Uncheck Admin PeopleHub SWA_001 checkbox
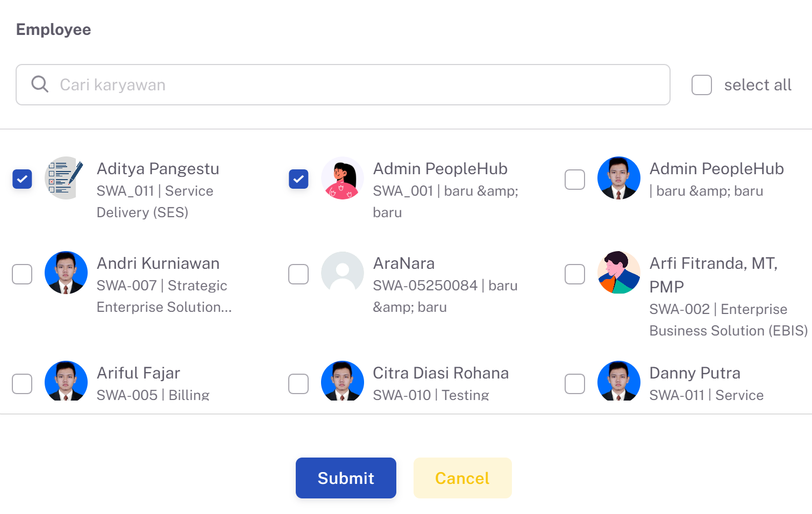This screenshot has width=812, height=514. click(x=298, y=179)
